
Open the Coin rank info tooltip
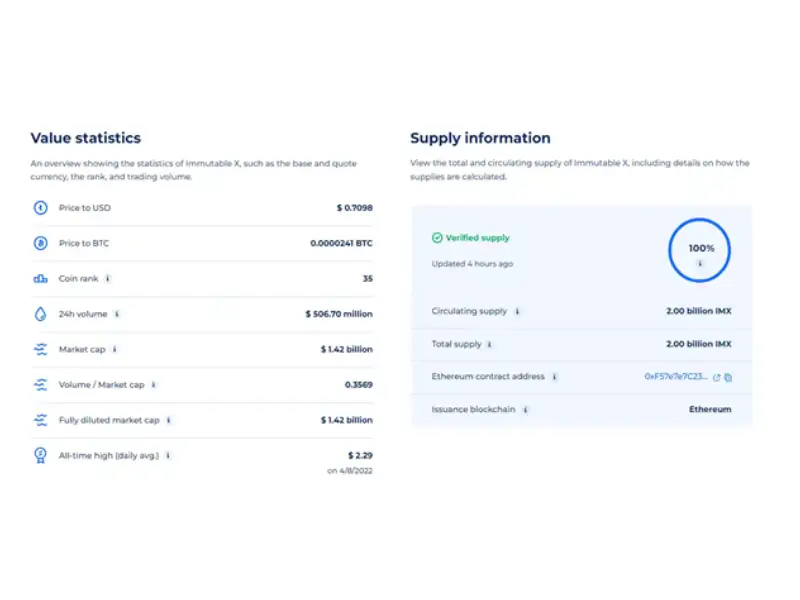click(x=108, y=278)
